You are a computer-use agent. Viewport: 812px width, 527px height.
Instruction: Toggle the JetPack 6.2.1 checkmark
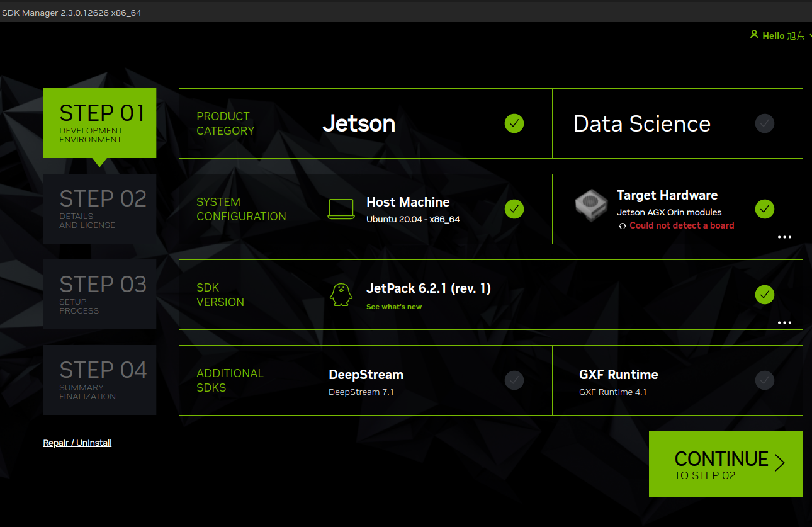pyautogui.click(x=765, y=295)
